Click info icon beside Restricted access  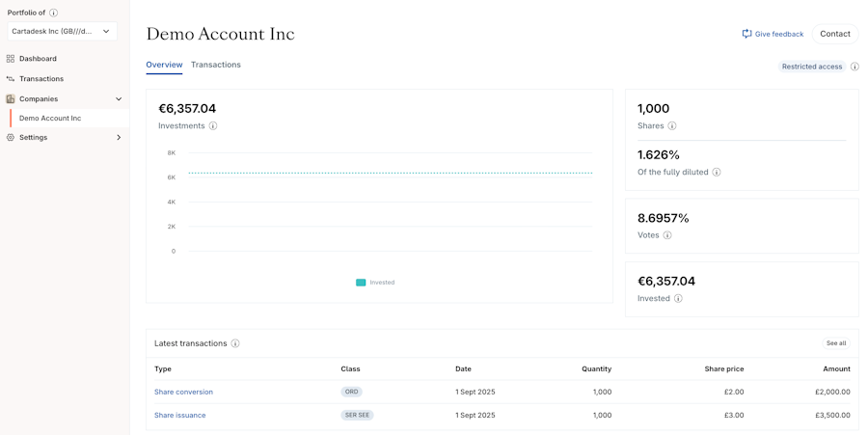(854, 67)
